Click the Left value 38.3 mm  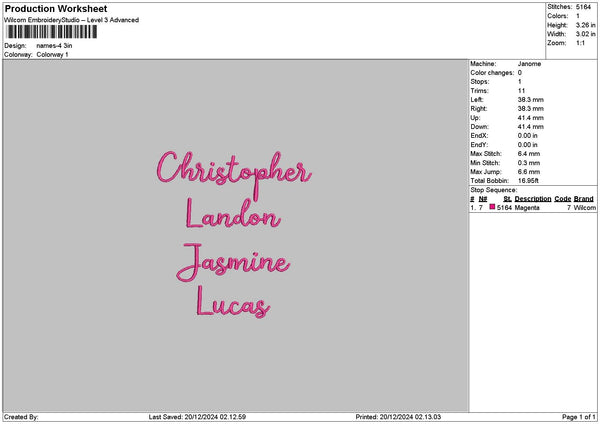[530, 100]
